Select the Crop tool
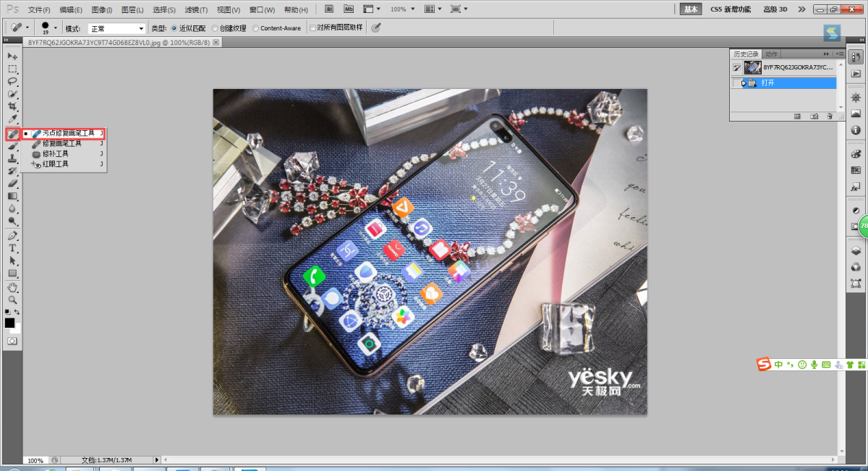Image resolution: width=868 pixels, height=471 pixels. pyautogui.click(x=12, y=106)
